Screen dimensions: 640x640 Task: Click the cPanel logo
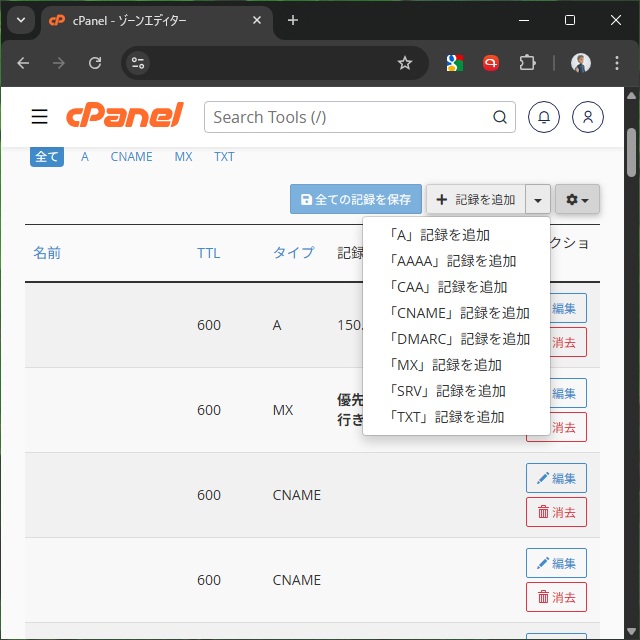pyautogui.click(x=125, y=116)
